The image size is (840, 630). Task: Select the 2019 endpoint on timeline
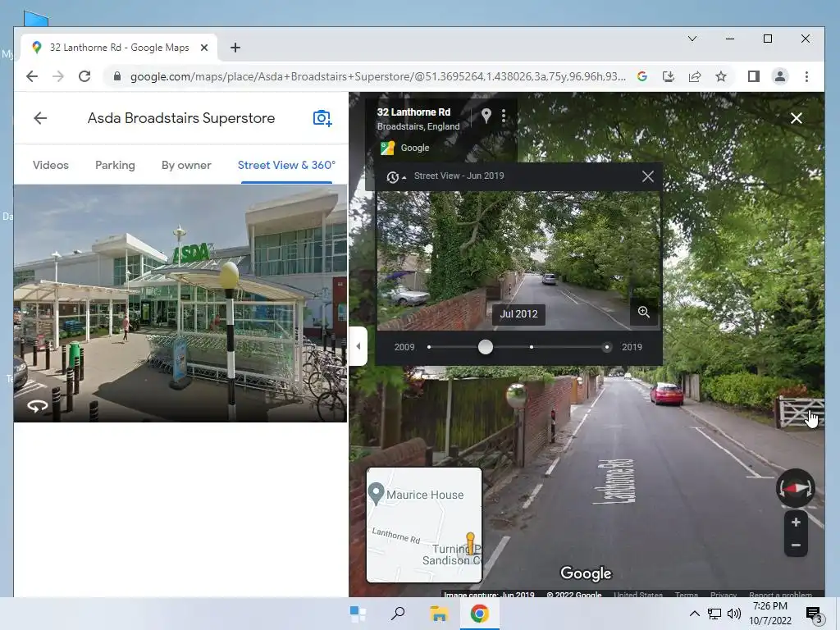click(606, 347)
